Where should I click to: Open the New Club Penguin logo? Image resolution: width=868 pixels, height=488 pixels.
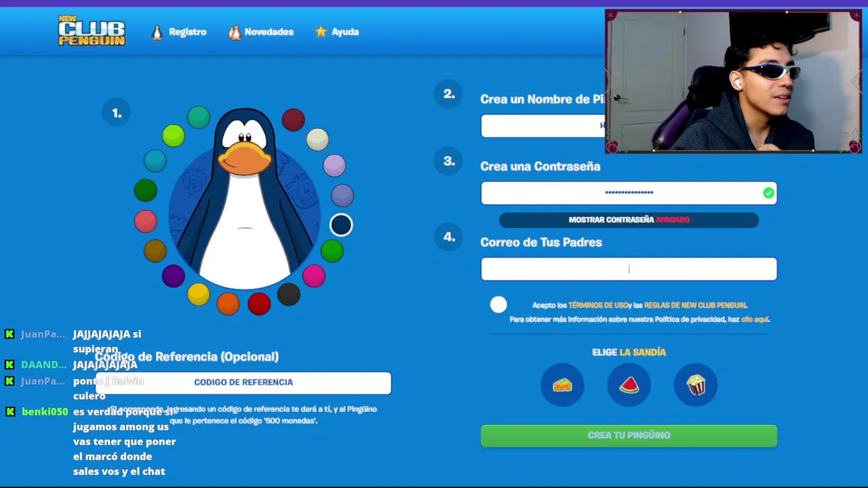coord(92,30)
